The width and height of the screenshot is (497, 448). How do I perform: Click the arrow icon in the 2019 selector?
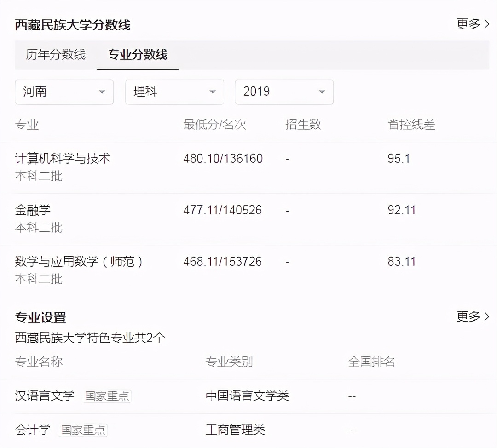(322, 92)
